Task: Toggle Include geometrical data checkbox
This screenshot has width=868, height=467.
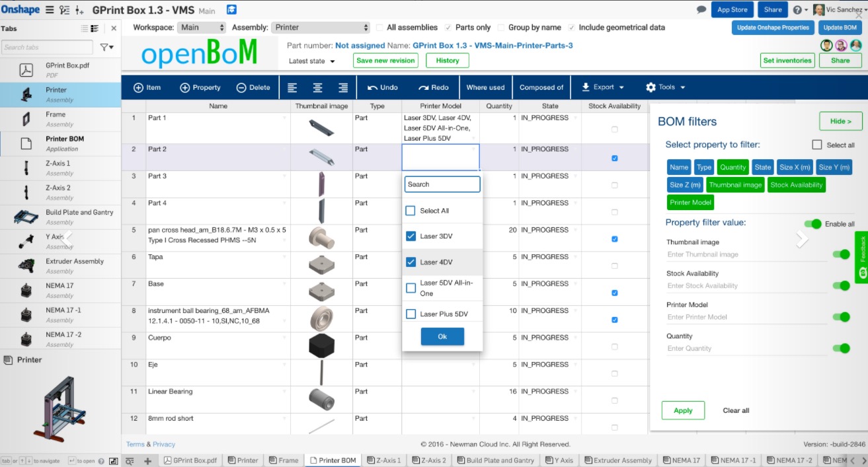Action: [x=571, y=28]
